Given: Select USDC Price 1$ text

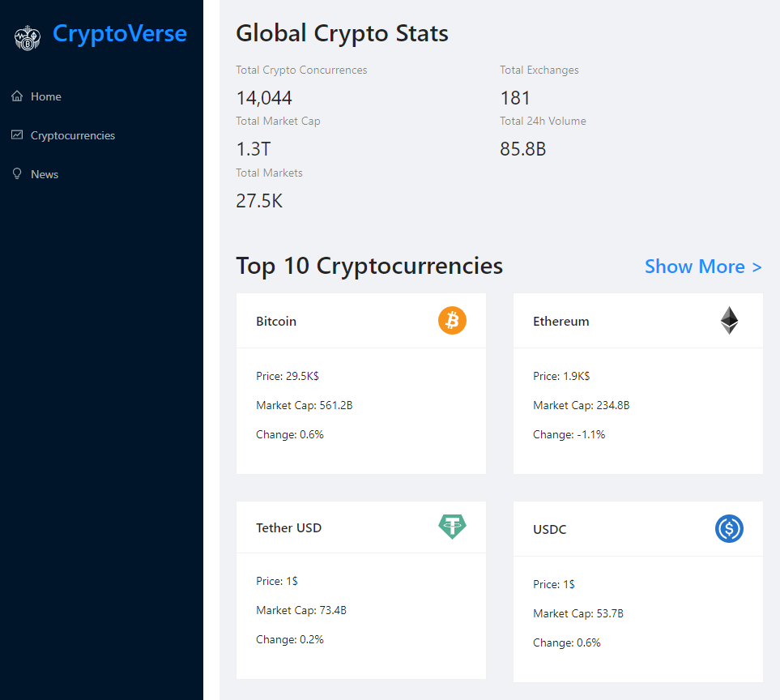Looking at the screenshot, I should click(554, 585).
